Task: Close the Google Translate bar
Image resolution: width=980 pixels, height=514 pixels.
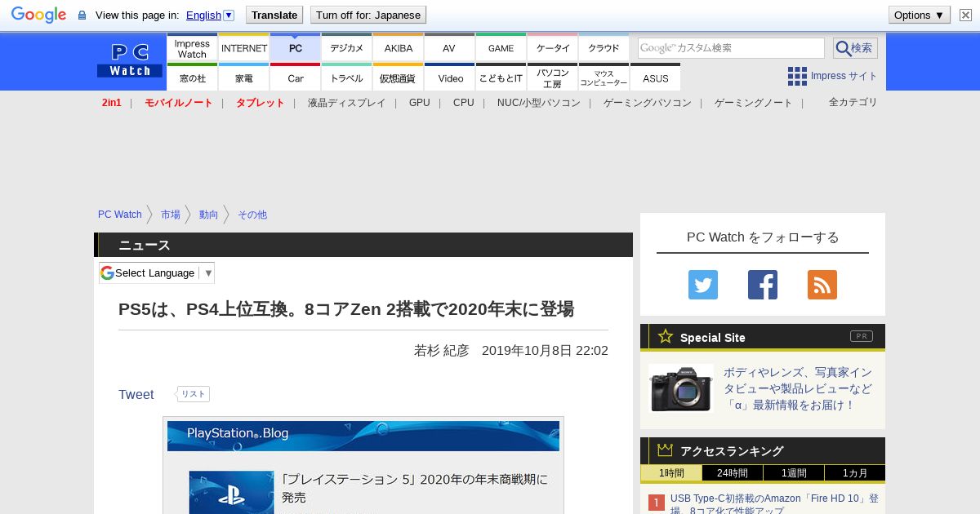Action: click(965, 15)
